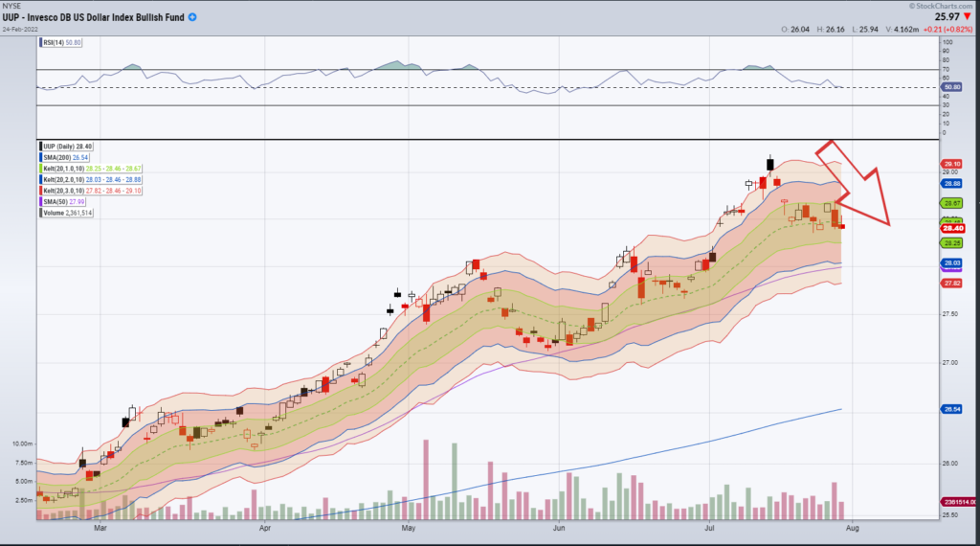Viewport: 980px width, 546px height.
Task: Click the blue 28.88 price tag
Action: 952,183
